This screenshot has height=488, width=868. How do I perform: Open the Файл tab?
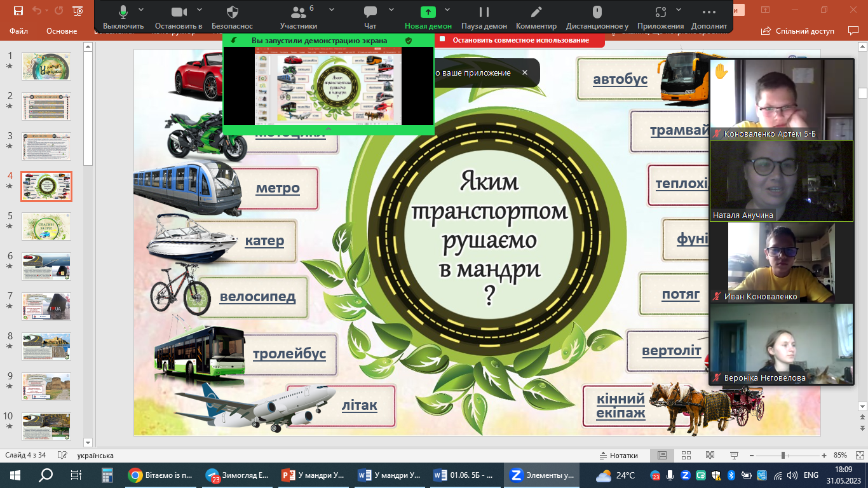pyautogui.click(x=17, y=31)
